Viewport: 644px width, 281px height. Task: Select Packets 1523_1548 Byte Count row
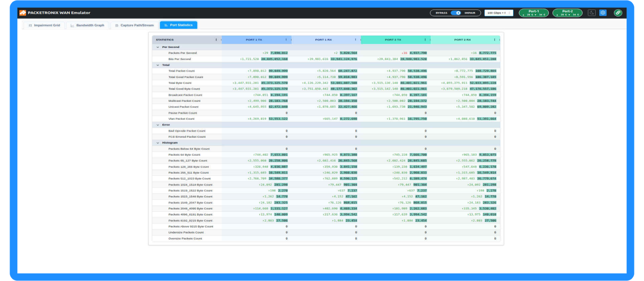click(x=190, y=196)
